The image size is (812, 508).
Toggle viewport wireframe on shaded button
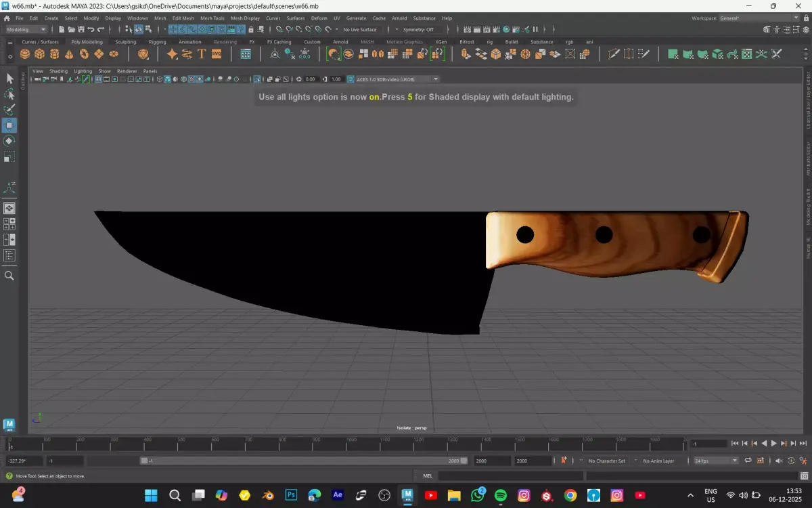click(183, 79)
